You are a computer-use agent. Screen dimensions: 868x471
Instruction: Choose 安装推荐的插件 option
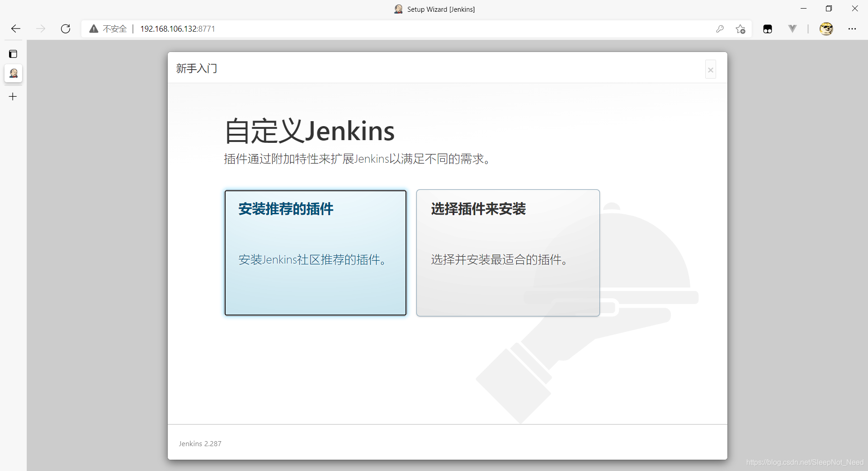coord(316,253)
